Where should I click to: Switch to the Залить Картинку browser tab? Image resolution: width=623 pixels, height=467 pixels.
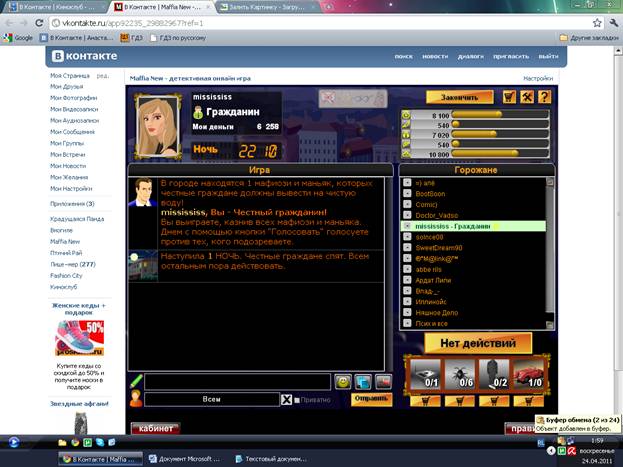pyautogui.click(x=267, y=7)
